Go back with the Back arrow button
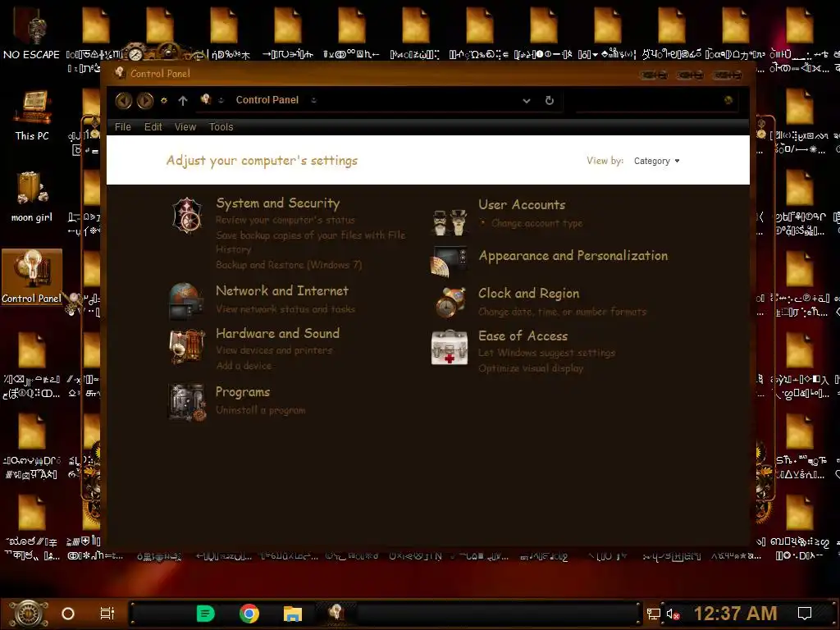Image resolution: width=840 pixels, height=630 pixels. click(124, 100)
